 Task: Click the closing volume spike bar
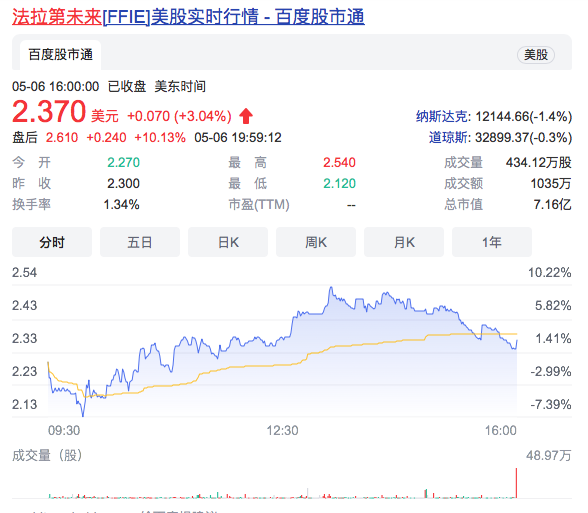click(516, 483)
